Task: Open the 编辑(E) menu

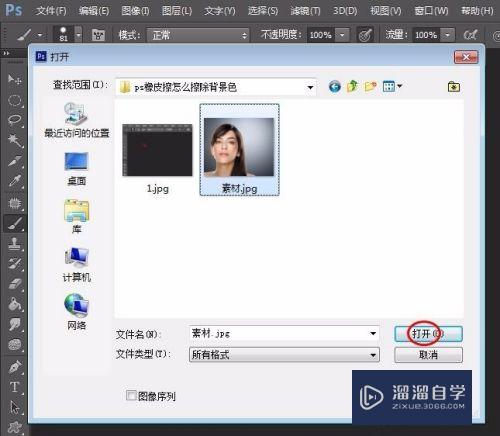Action: click(x=94, y=11)
